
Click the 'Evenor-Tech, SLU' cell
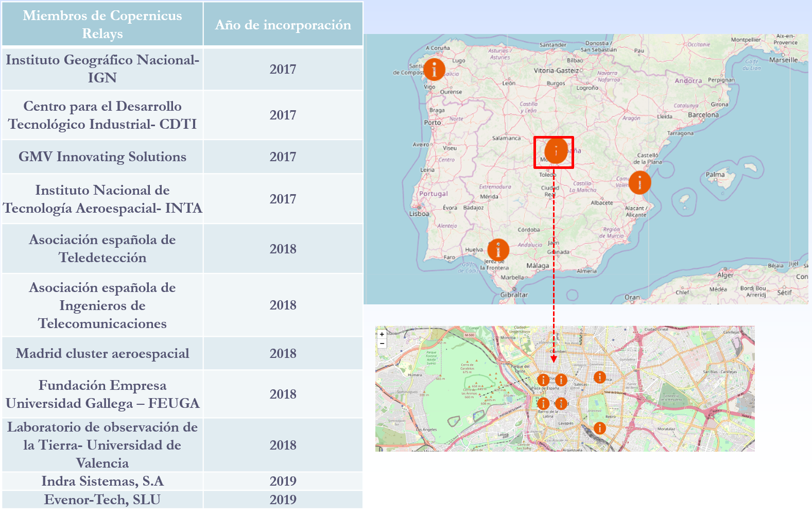point(102,500)
